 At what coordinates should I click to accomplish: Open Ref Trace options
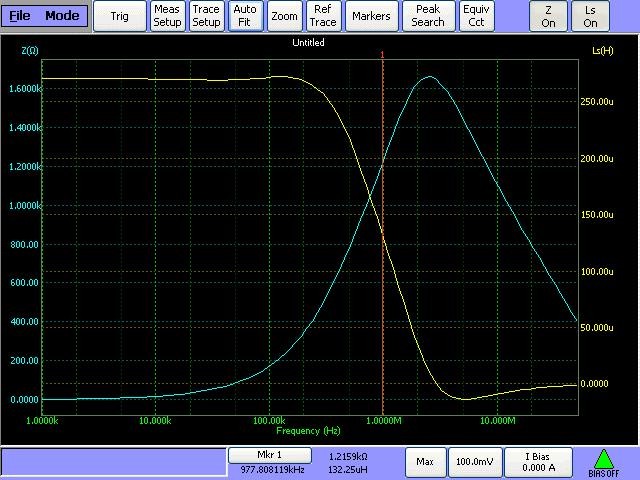pos(323,16)
